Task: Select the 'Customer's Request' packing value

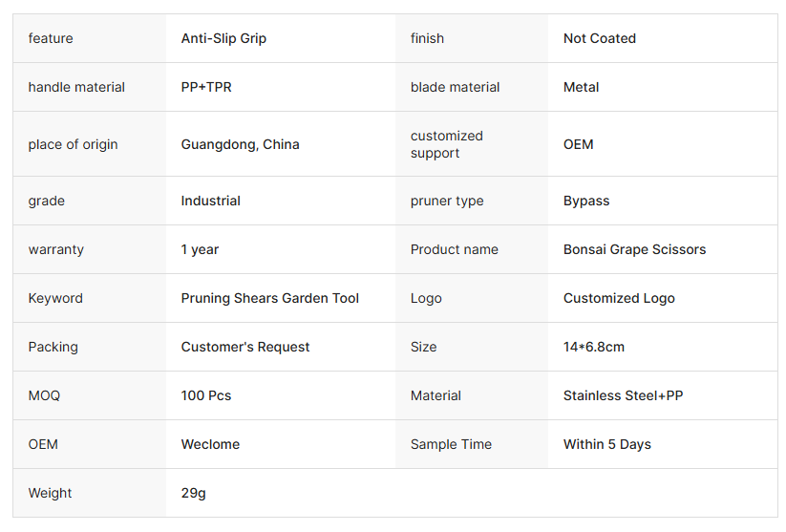Action: [x=245, y=347]
